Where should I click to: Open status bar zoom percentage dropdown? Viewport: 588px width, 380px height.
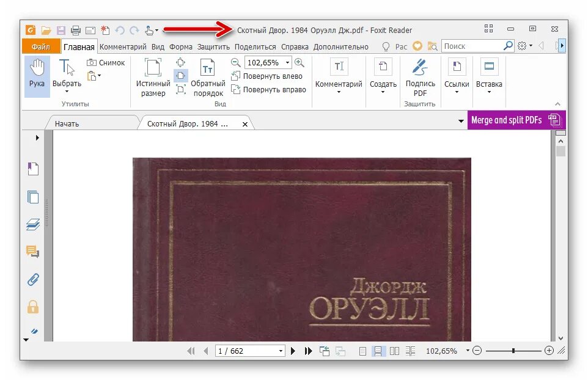coord(468,351)
